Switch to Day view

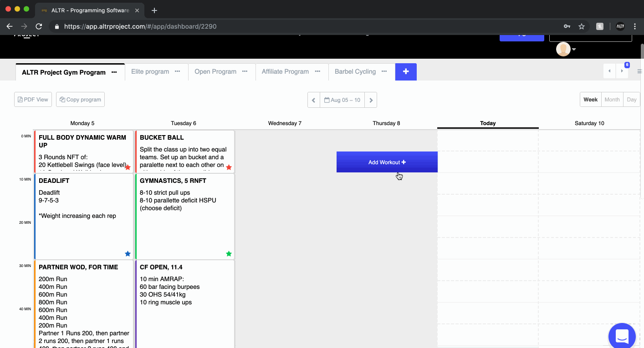coord(632,100)
